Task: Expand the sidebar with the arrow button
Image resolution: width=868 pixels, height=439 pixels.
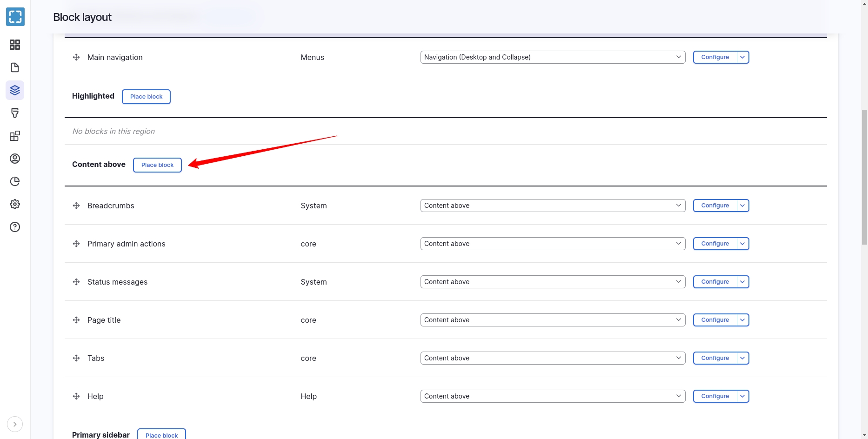Action: [15, 424]
